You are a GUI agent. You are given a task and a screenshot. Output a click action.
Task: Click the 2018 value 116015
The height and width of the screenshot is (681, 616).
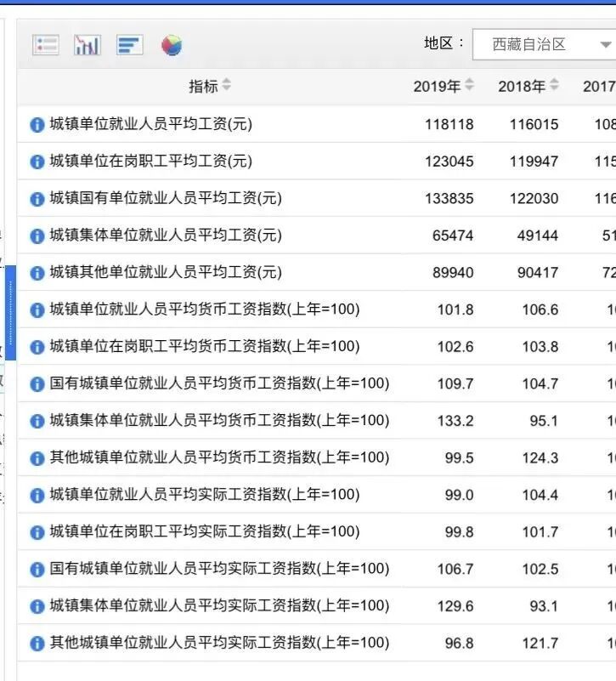tap(534, 125)
